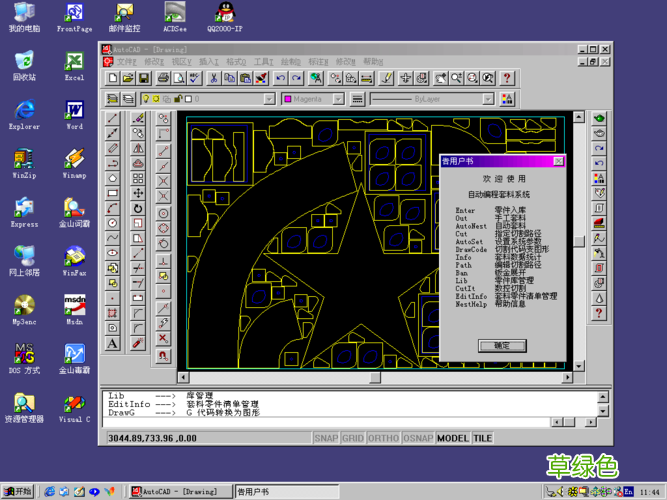The image size is (667, 500).
Task: Select the Text (A) draw tool
Action: [x=113, y=344]
